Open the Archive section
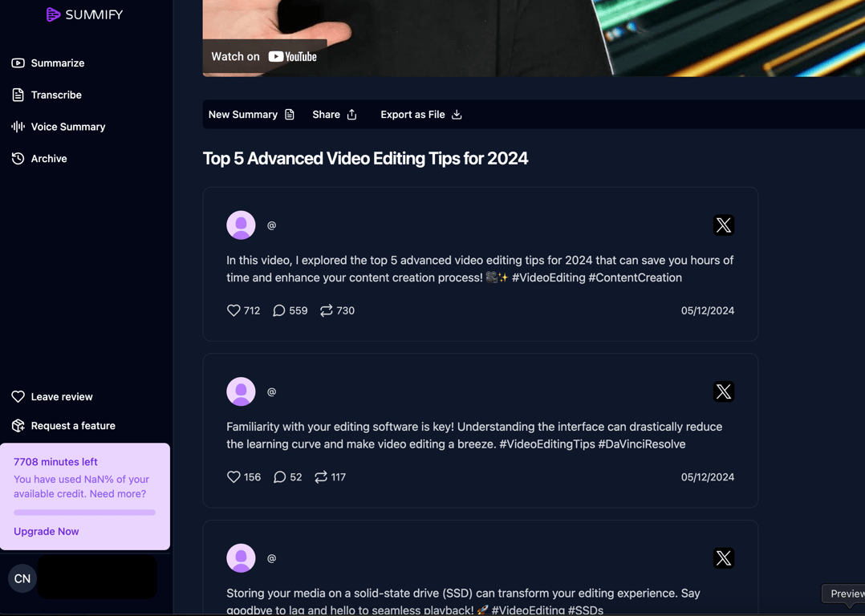 click(39, 159)
